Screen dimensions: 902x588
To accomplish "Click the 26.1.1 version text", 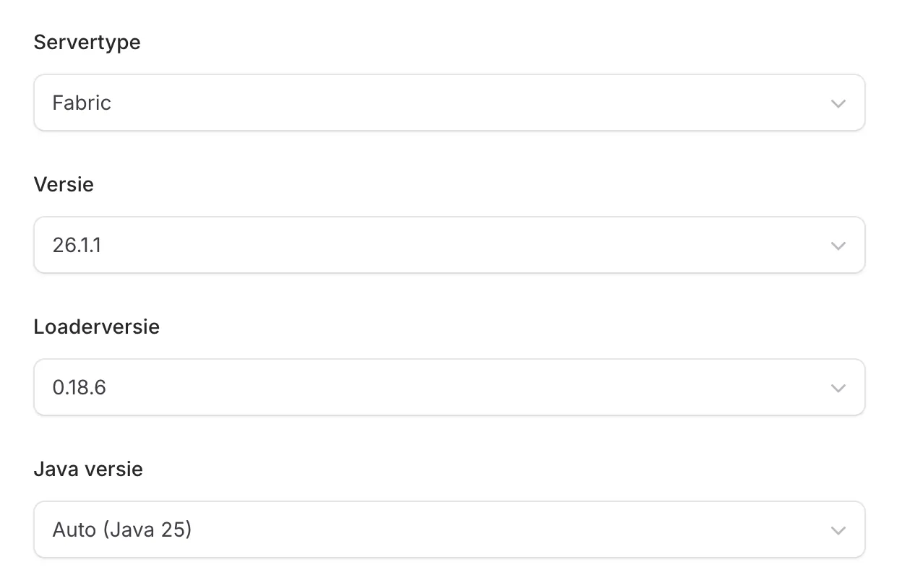I will coord(77,245).
